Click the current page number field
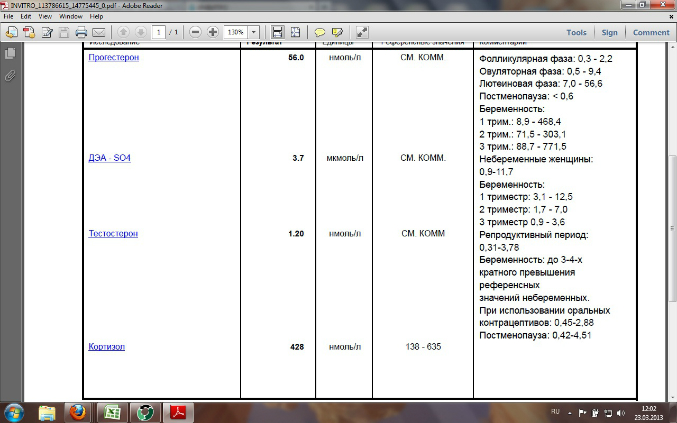Screen dimensions: 677x423 click(158, 32)
